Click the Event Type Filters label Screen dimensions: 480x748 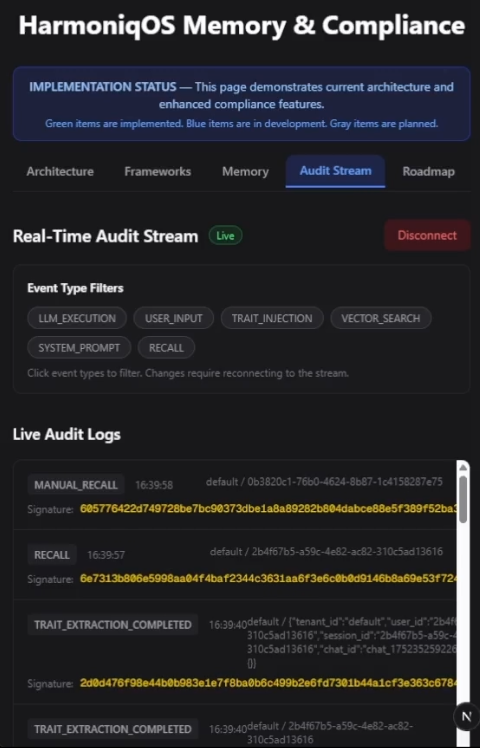pyautogui.click(x=75, y=288)
